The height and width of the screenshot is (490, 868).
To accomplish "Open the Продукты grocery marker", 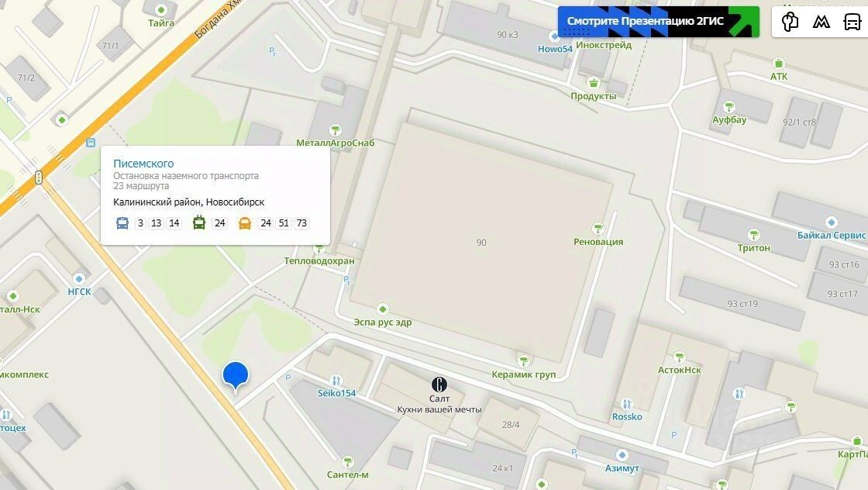I will pos(594,83).
